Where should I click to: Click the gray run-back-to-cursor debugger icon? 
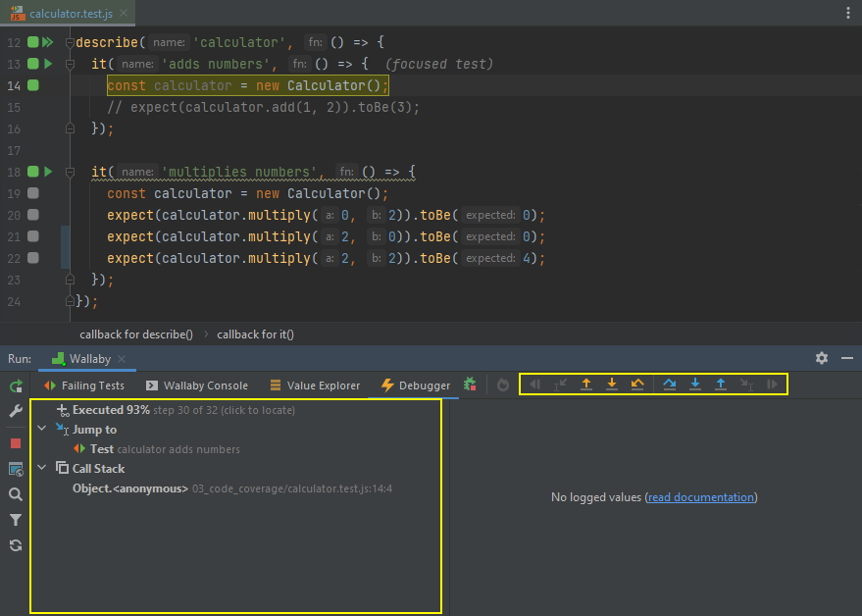(x=560, y=384)
